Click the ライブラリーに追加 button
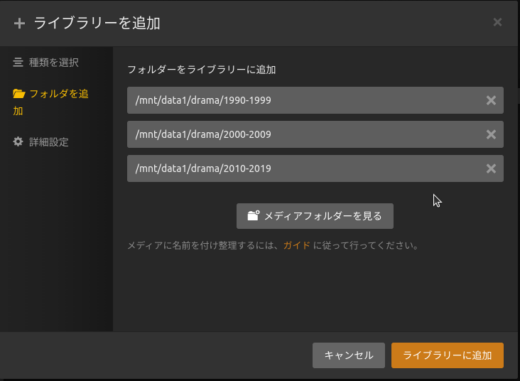 (447, 355)
